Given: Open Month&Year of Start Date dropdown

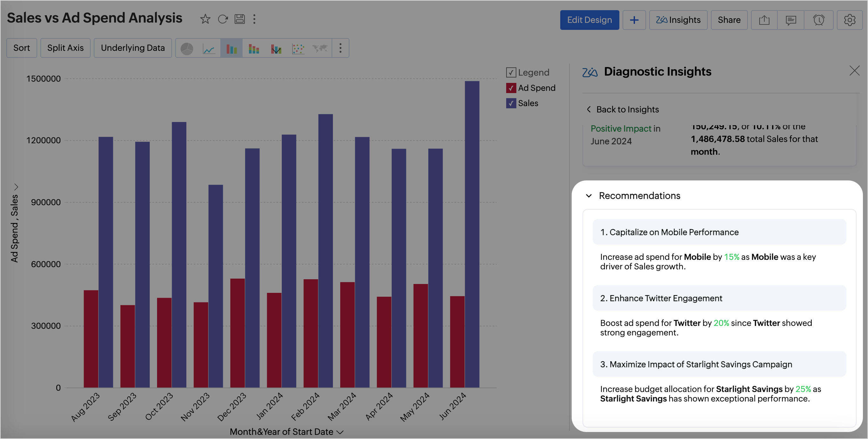Looking at the screenshot, I should pos(340,432).
